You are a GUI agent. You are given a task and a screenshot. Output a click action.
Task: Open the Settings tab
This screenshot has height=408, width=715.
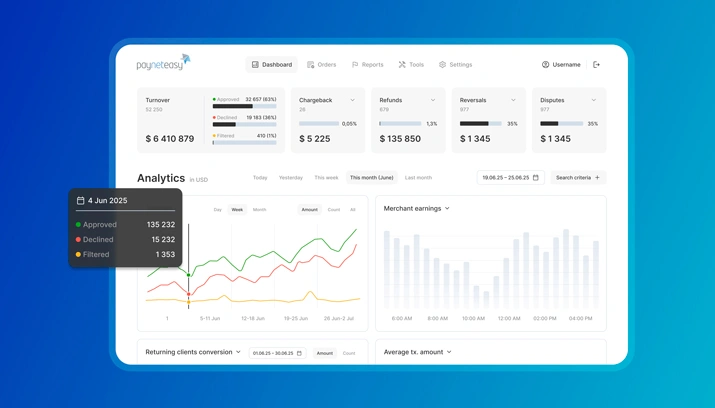click(456, 65)
